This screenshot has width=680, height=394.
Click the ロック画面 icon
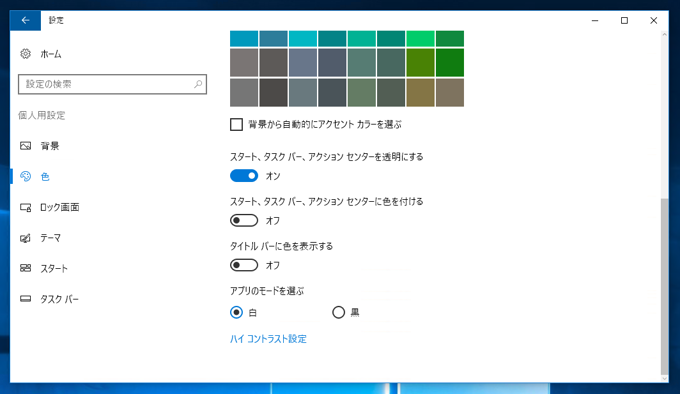(26, 207)
